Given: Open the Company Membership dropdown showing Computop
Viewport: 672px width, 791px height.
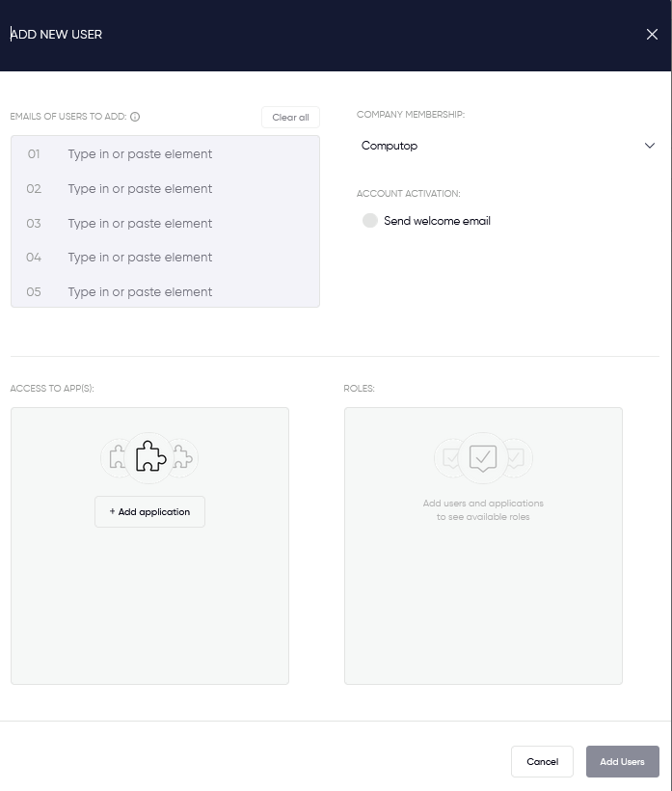Looking at the screenshot, I should pyautogui.click(x=508, y=146).
